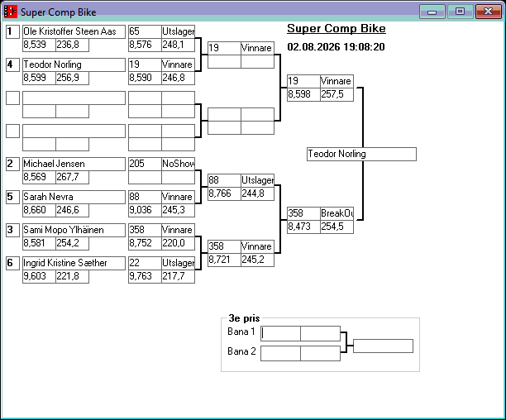Click round one speed 245,3 cell
The image size is (506, 420).
178,210
